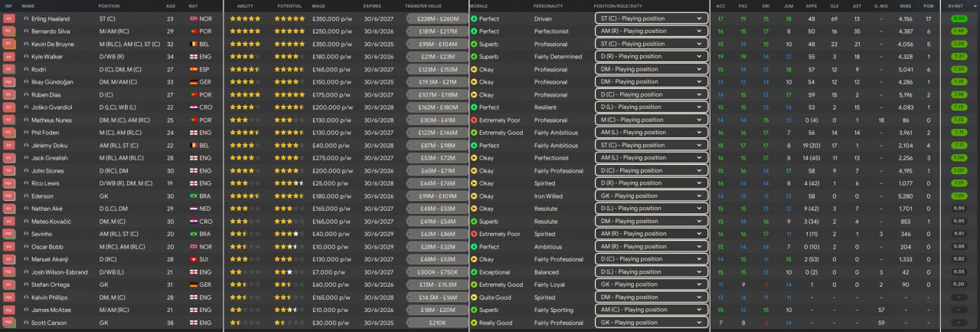Click the Really Good morale icon for Scott Carson
The image size is (980, 332).
474,323
